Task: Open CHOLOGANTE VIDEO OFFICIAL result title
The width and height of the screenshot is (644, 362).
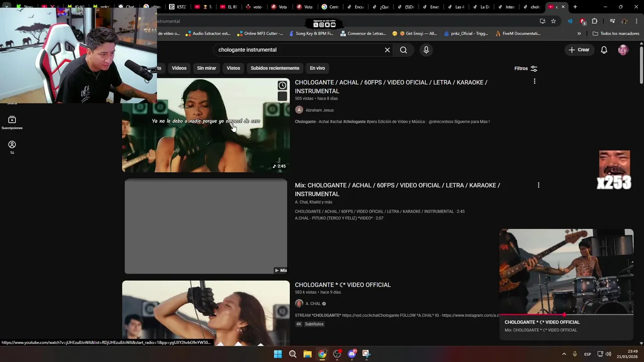Action: [343, 285]
